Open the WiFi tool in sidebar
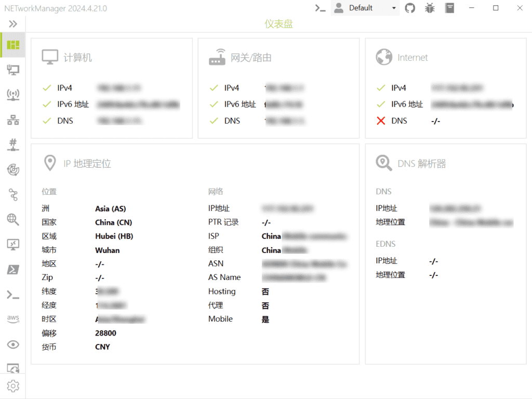This screenshot has width=532, height=399. [13, 95]
